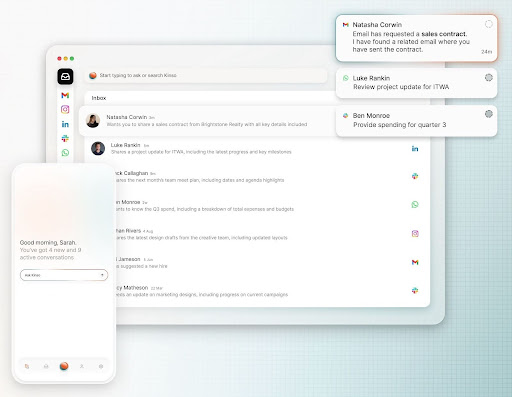Viewport: 512px width, 397px height.
Task: Click the search Kinso input field
Action: coord(207,75)
